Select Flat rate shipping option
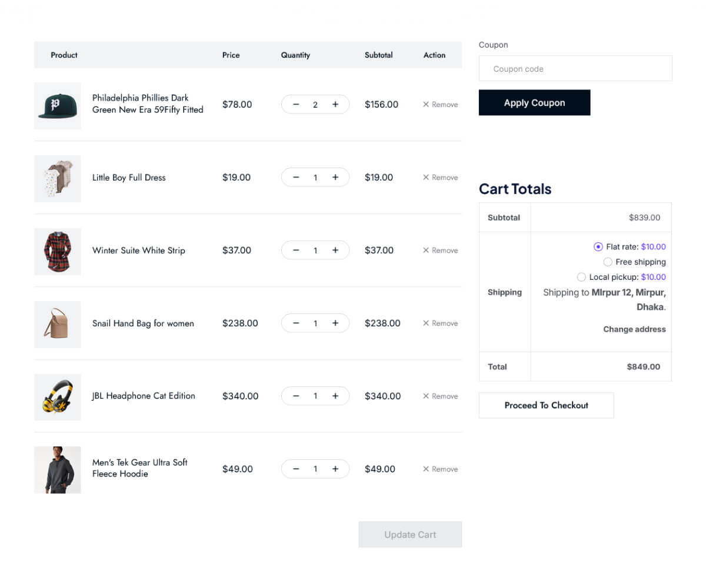 point(598,247)
